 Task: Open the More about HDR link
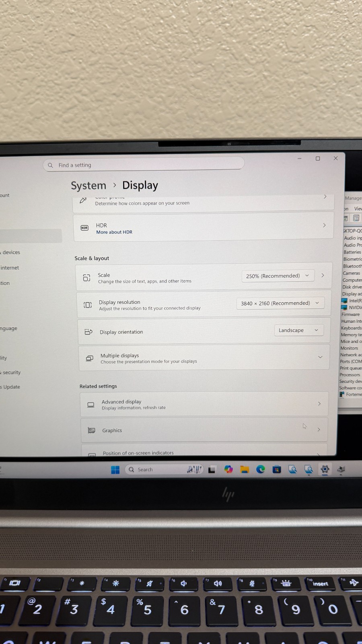[x=114, y=232]
